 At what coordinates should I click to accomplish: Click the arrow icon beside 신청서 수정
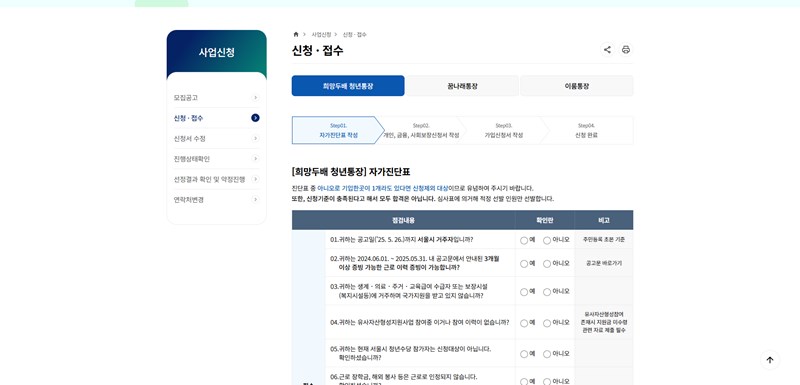[255, 138]
